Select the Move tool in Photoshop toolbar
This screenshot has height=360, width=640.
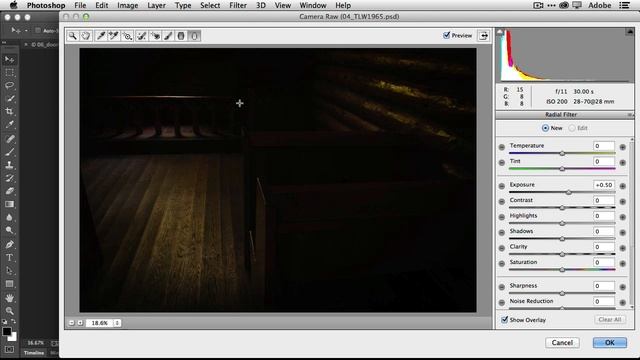click(x=9, y=60)
